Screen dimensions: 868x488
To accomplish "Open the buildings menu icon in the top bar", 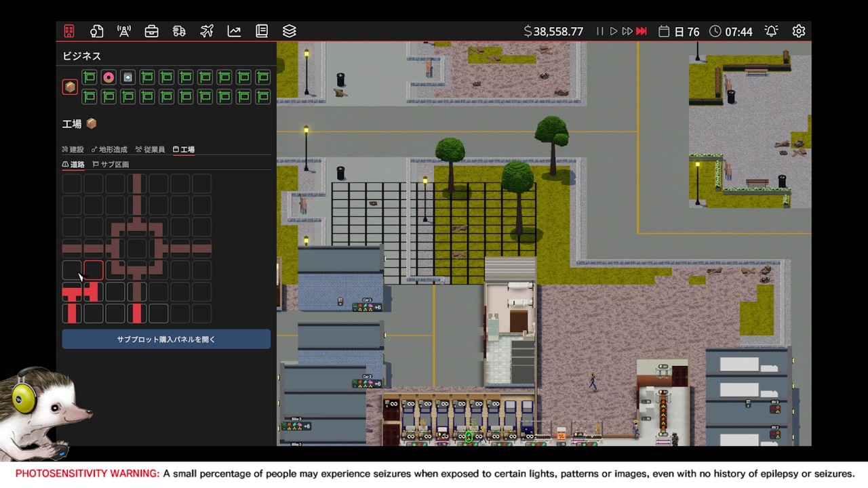I will tap(69, 31).
